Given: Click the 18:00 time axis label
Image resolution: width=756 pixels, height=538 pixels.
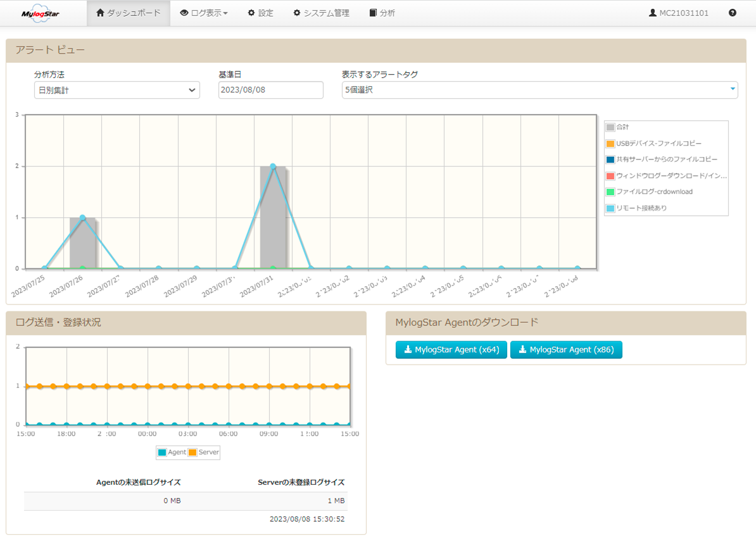Looking at the screenshot, I should [66, 434].
